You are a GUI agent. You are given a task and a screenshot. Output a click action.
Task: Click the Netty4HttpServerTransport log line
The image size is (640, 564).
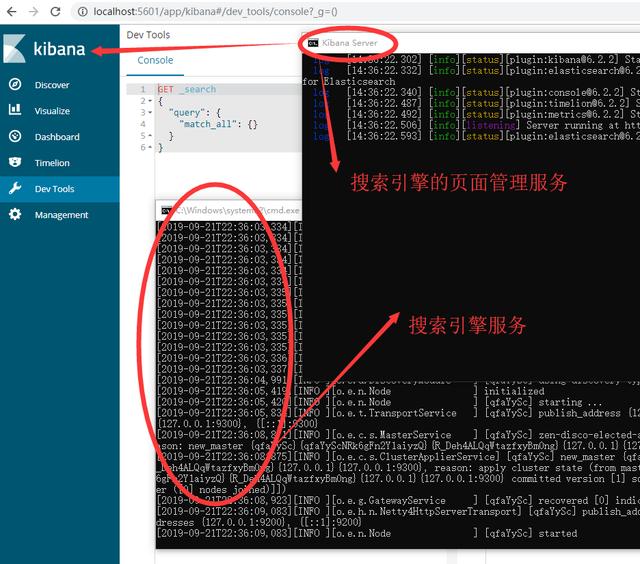pos(398,511)
